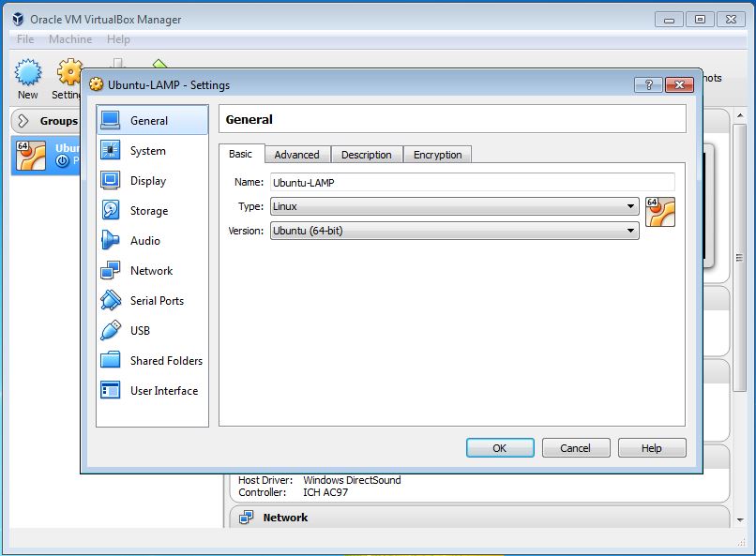Click the Ubuntu OS type icon beside Type
Screen dimensions: 756x556
coord(660,212)
